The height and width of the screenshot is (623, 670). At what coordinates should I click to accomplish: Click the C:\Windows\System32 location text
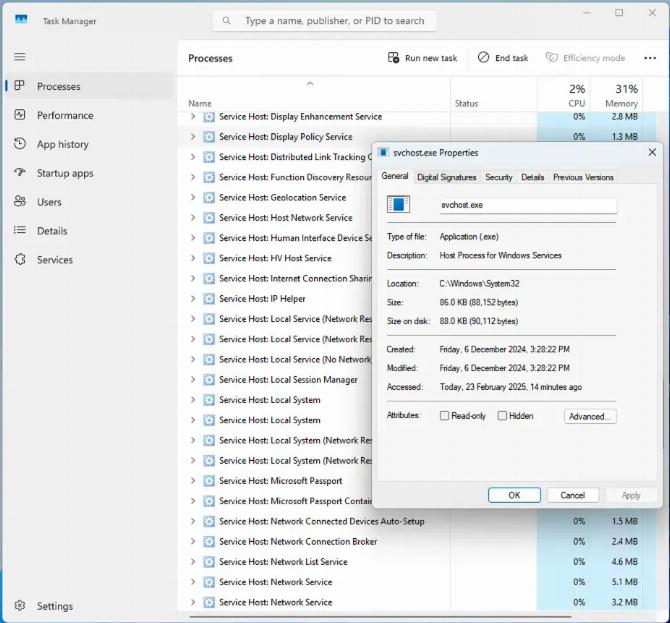(479, 284)
